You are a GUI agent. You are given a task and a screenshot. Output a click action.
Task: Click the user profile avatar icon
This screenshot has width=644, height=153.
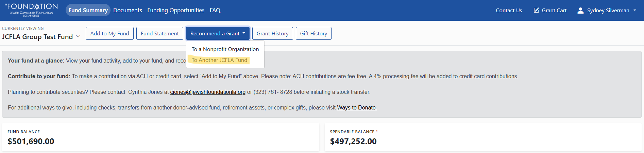[x=580, y=10]
